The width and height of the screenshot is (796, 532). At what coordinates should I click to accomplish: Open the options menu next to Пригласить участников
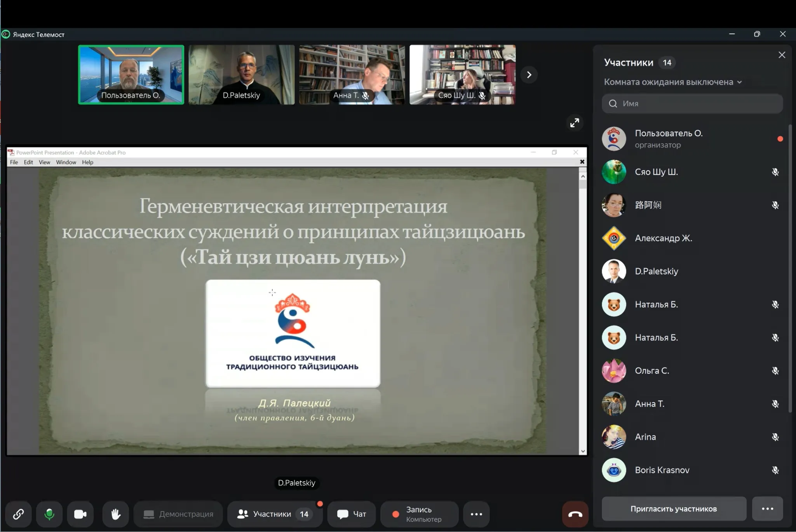click(x=767, y=509)
